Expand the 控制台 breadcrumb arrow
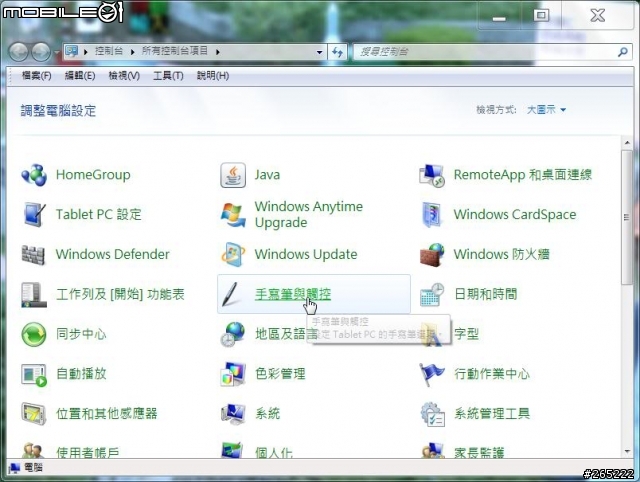The image size is (640, 482). point(132,52)
